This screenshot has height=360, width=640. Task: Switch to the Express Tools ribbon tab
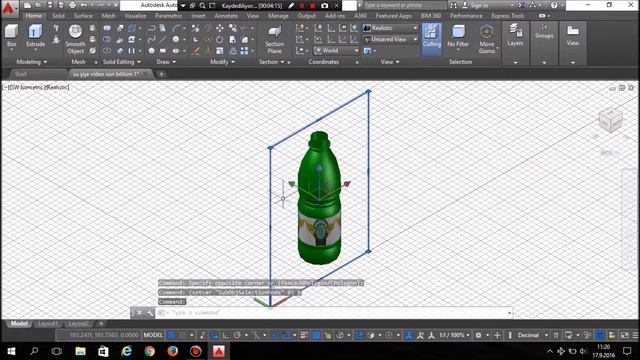click(507, 16)
